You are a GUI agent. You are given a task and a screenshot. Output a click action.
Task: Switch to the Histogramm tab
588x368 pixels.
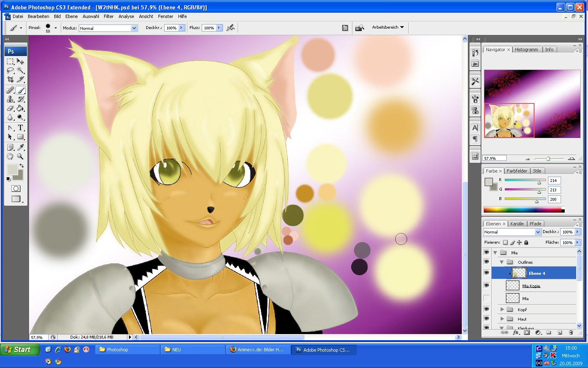tap(526, 49)
